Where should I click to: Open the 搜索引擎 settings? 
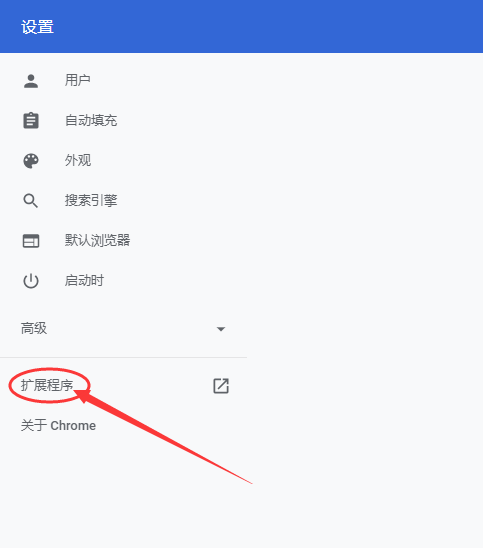tap(123, 201)
